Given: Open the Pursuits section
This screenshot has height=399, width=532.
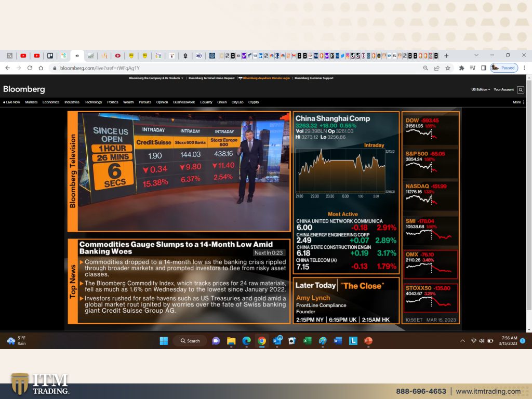Looking at the screenshot, I should 145,102.
